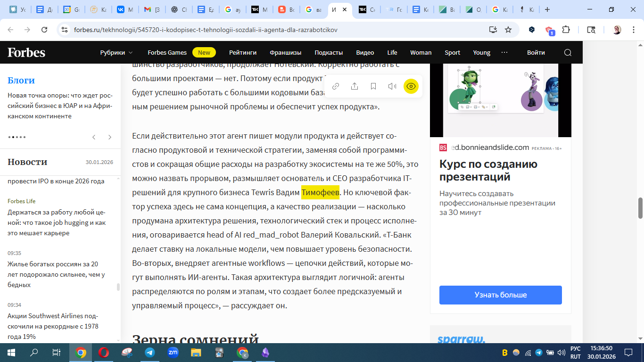
Task: Show the next blog post with right chevron
Action: [110, 137]
